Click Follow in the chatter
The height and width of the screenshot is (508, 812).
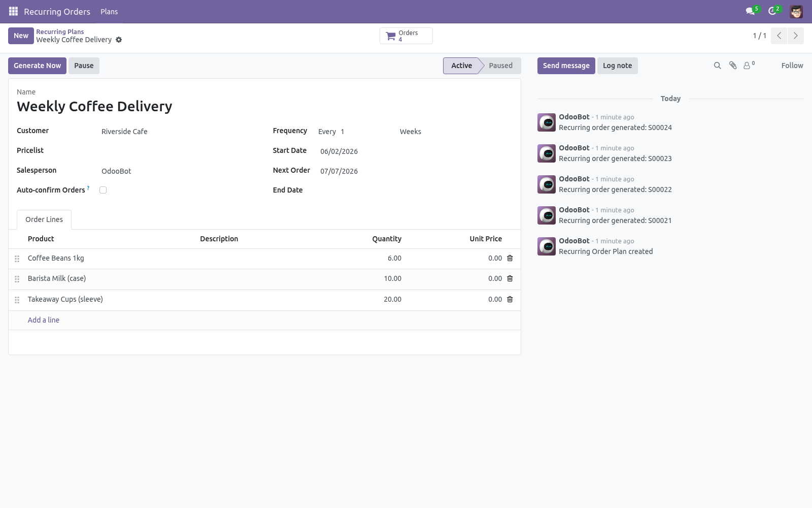[792, 66]
